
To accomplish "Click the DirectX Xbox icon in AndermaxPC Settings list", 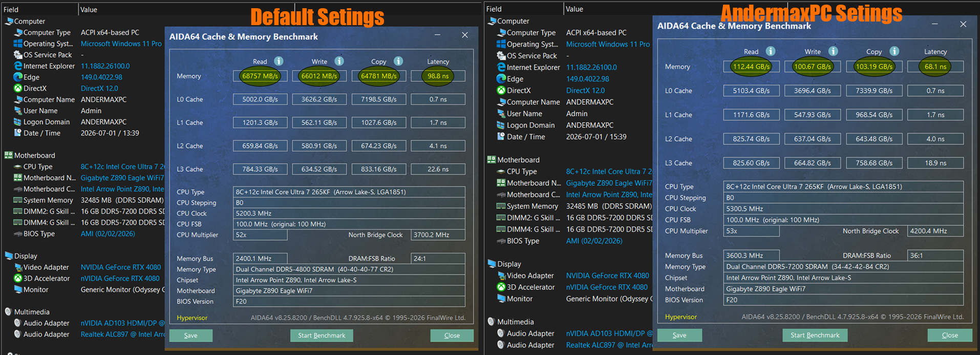I will point(501,91).
